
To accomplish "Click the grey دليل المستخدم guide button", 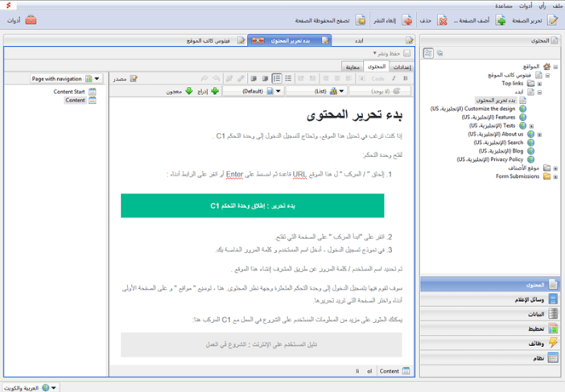I will pyautogui.click(x=262, y=345).
